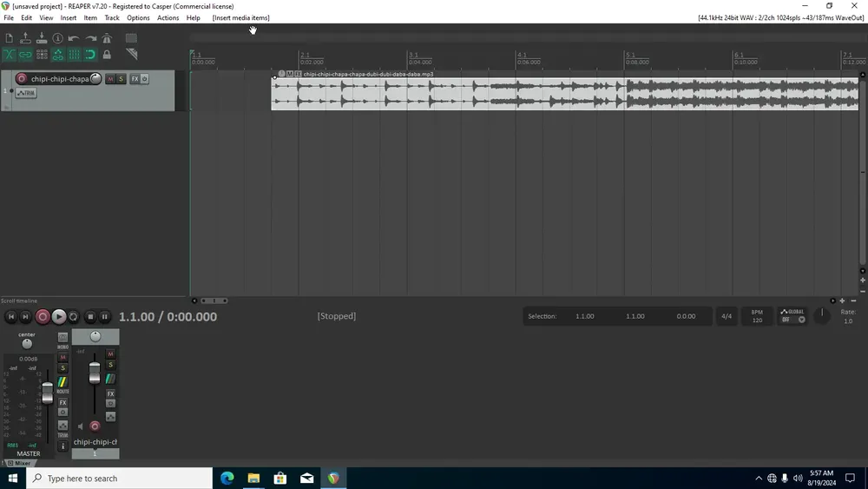Viewport: 868px width, 489px height.
Task: Open the Actions menu
Action: [168, 17]
